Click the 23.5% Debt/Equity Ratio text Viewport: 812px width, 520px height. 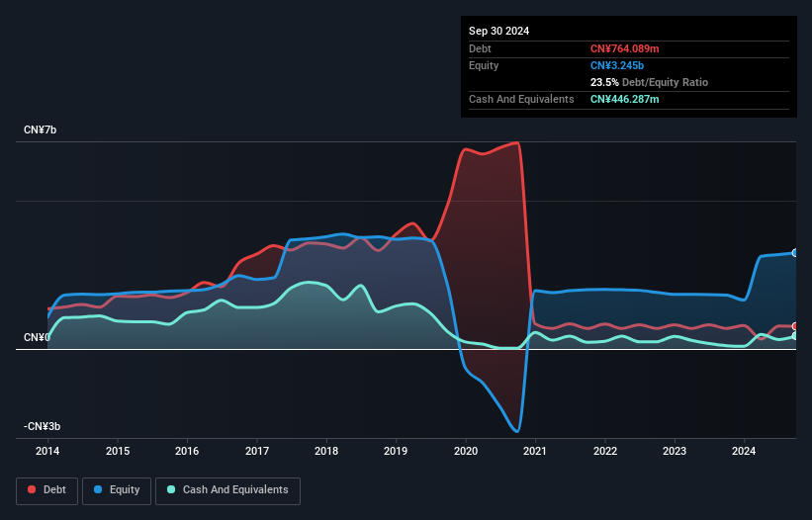pyautogui.click(x=649, y=82)
